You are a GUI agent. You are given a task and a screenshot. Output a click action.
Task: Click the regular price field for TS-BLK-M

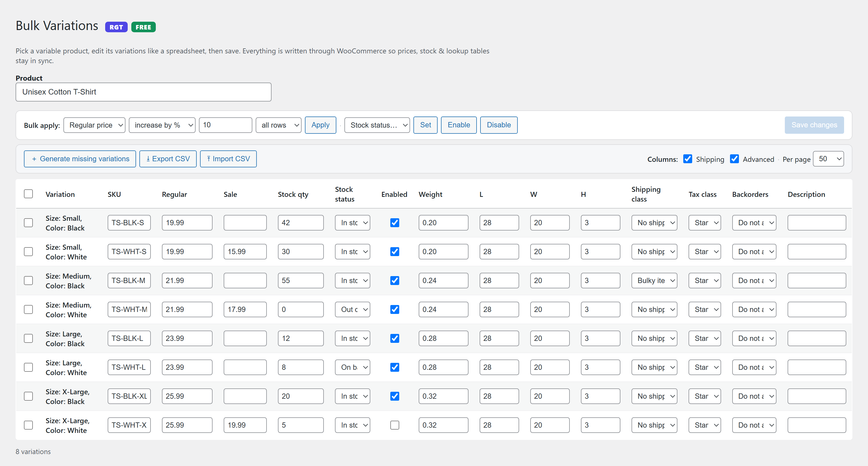click(187, 281)
